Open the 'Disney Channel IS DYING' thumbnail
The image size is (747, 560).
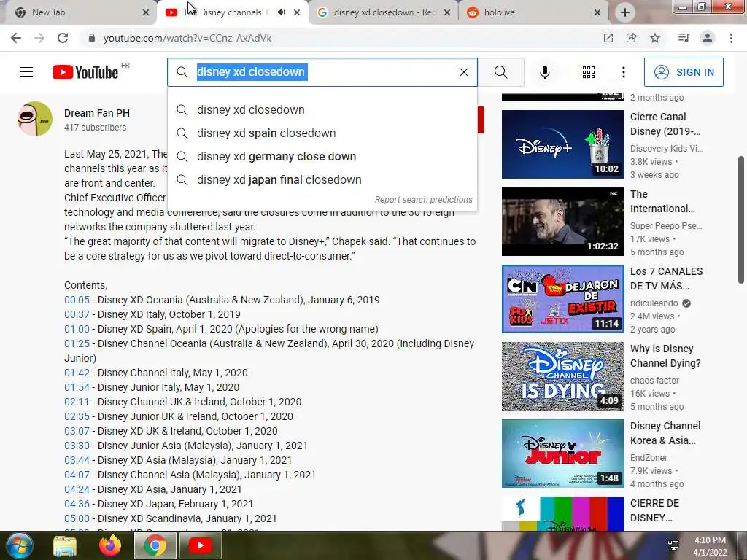(562, 376)
